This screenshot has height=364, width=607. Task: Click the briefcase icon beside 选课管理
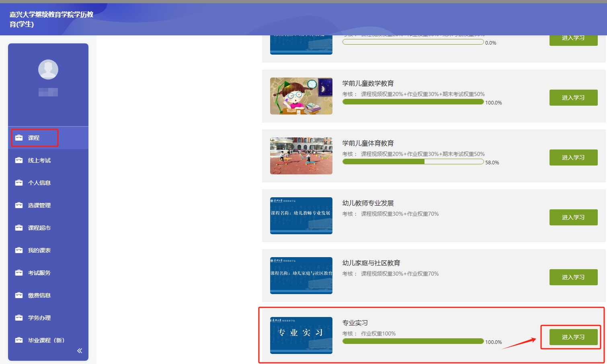19,205
